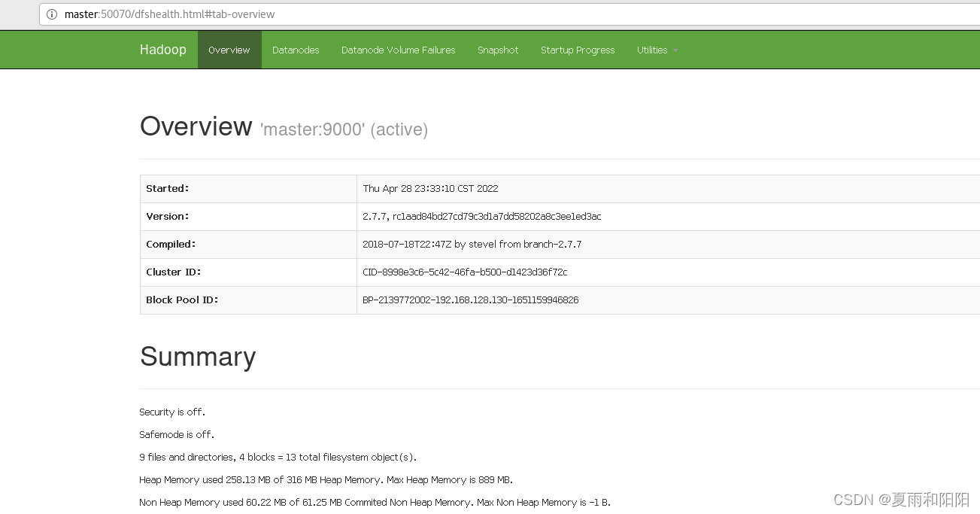Viewport: 980px width, 514px height.
Task: Click the 'Security is off.' line
Action: (x=172, y=412)
